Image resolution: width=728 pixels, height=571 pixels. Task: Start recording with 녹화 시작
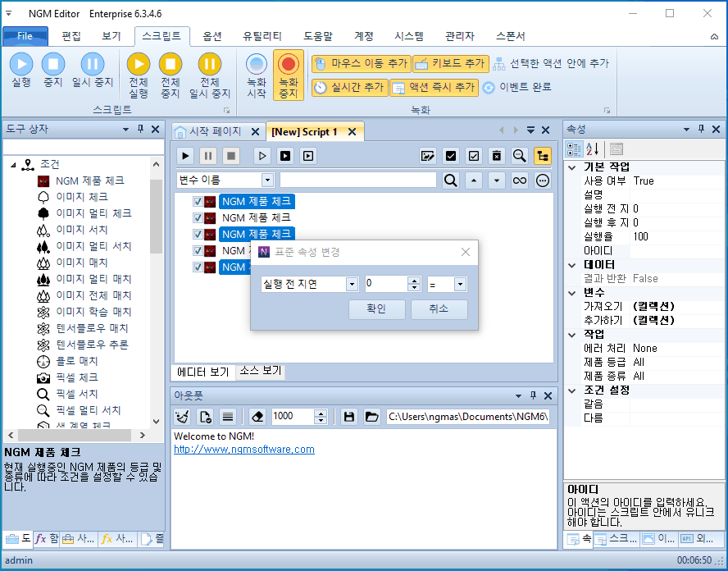[x=257, y=75]
